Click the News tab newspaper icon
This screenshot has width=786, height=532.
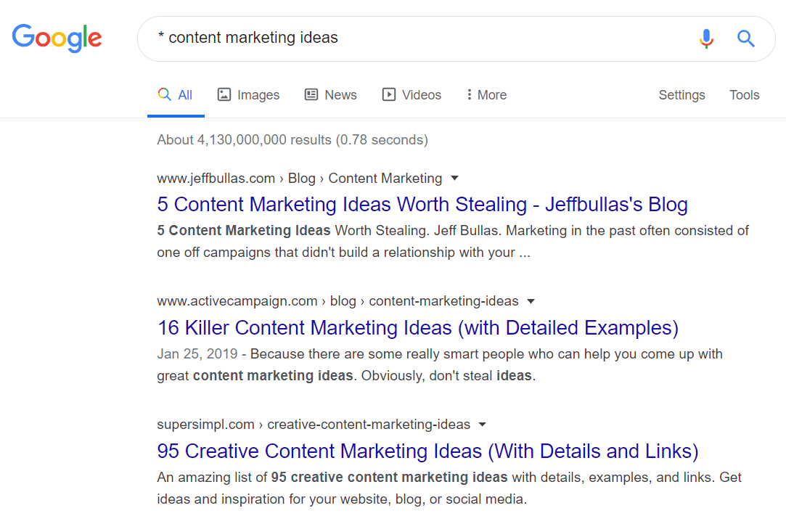(311, 94)
